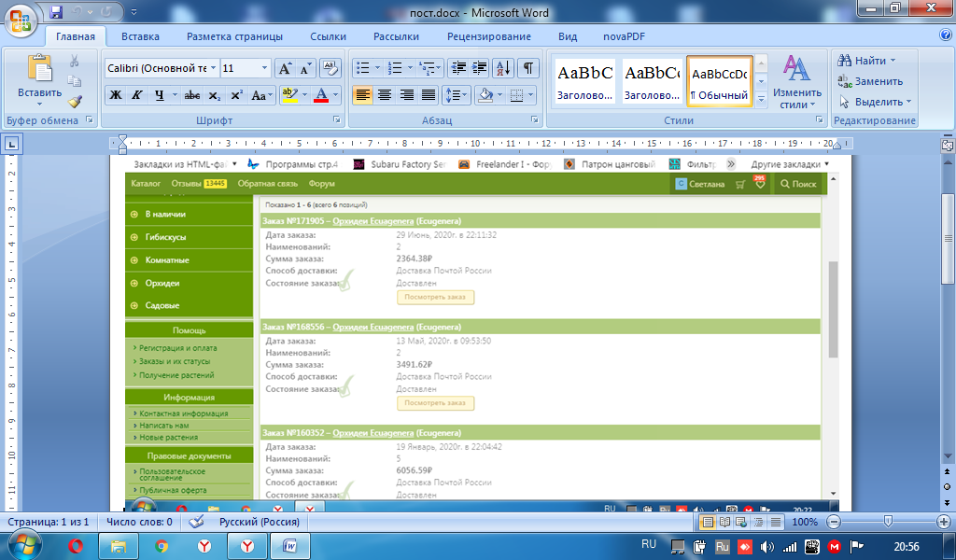Toggle Bold (Ж) formatting
This screenshot has width=956, height=560.
coord(116,95)
